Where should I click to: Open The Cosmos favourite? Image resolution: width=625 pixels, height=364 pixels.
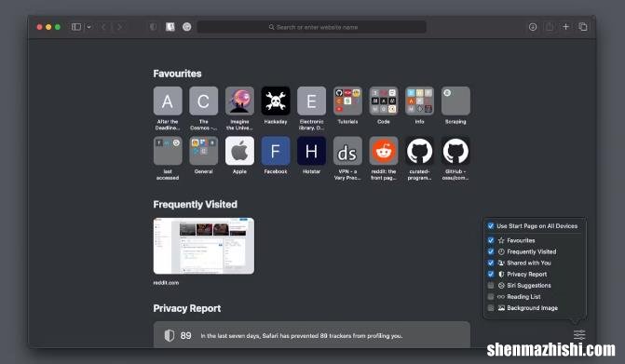(x=204, y=101)
